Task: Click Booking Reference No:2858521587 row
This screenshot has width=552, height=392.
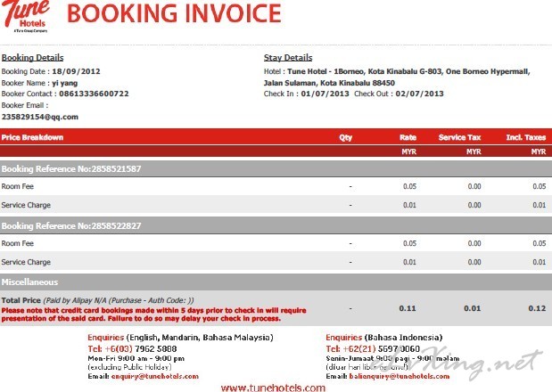Action: 276,169
